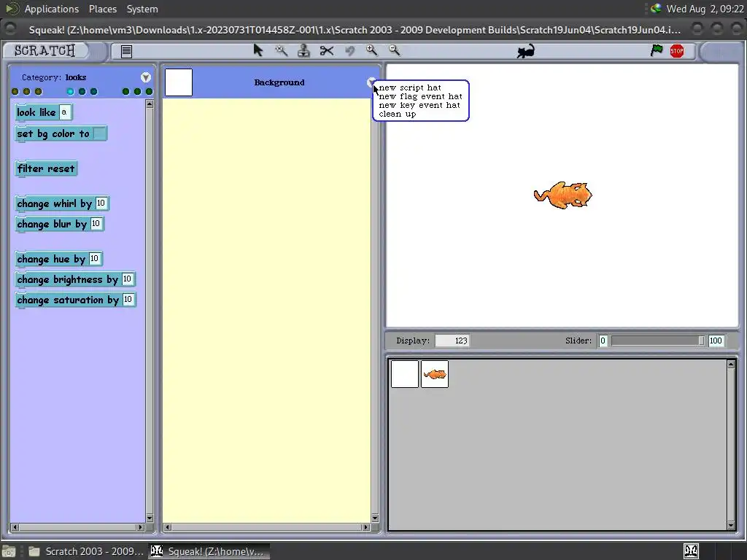747x560 pixels.
Task: Open the notes page icon in the toolbar
Action: click(x=126, y=52)
